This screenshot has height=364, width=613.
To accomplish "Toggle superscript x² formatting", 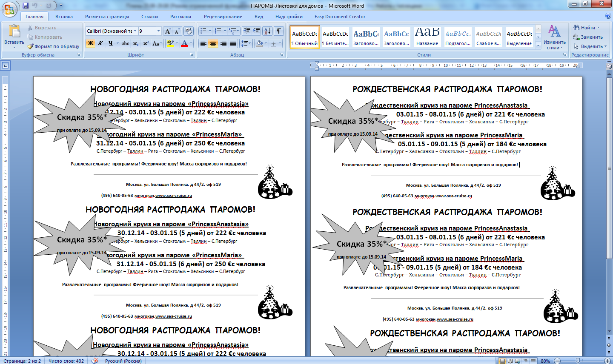I will [145, 43].
